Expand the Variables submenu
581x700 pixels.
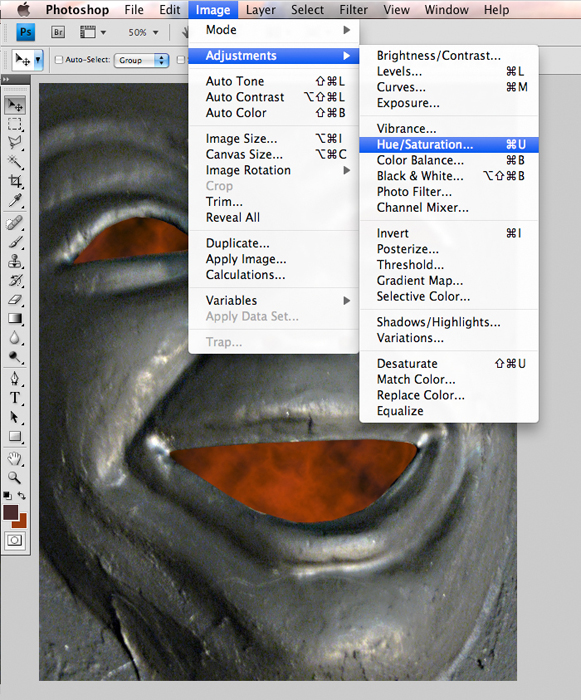tap(273, 300)
